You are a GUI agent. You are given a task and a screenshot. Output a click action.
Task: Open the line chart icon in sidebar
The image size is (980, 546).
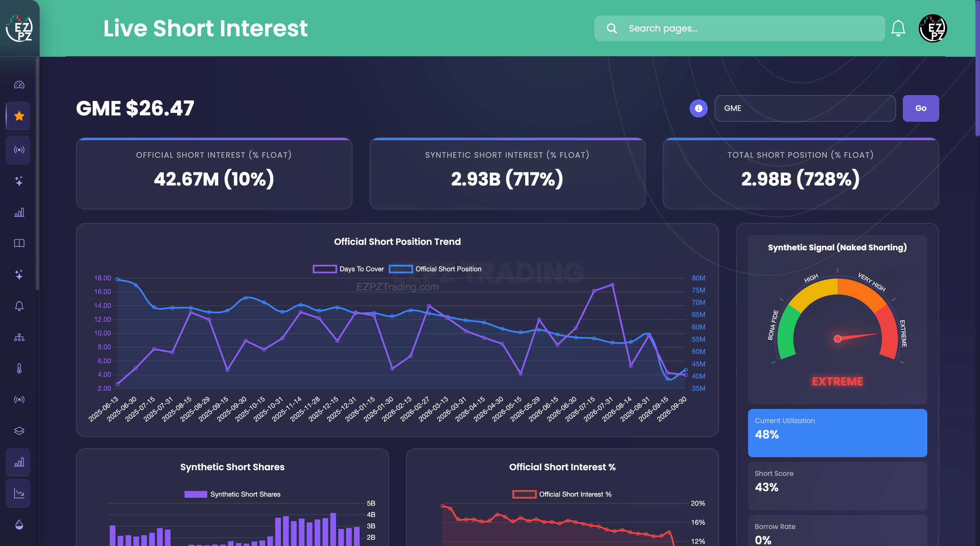19,493
